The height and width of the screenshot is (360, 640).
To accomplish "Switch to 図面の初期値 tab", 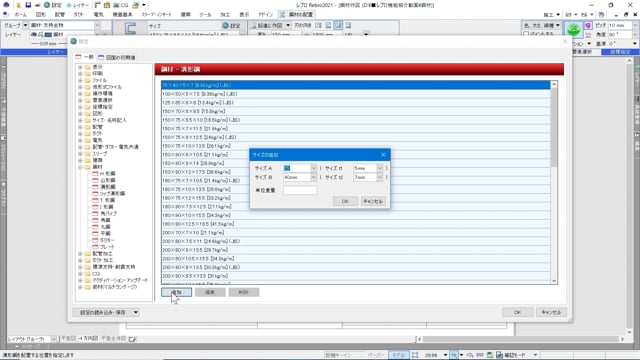I will tap(117, 57).
